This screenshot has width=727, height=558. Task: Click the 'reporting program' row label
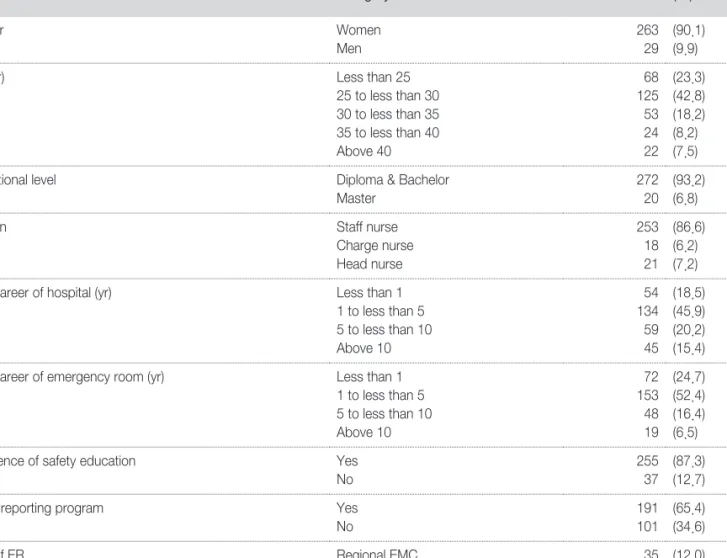click(51, 508)
